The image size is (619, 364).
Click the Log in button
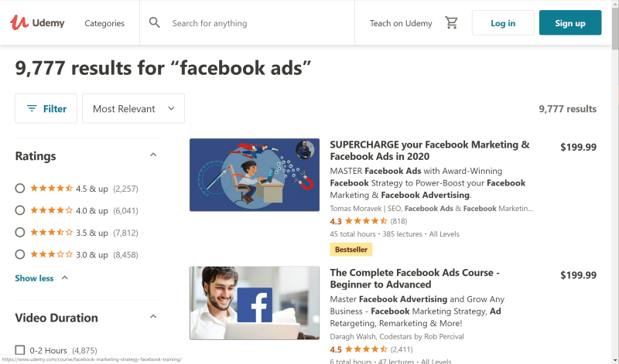point(503,23)
